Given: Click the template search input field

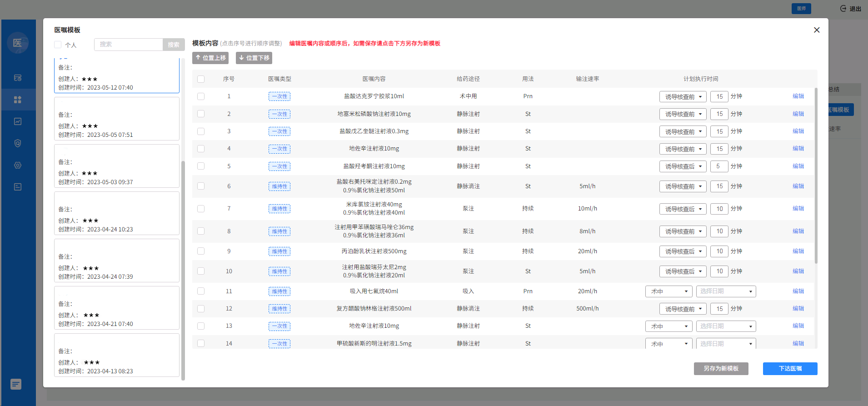Looking at the screenshot, I should click(129, 45).
